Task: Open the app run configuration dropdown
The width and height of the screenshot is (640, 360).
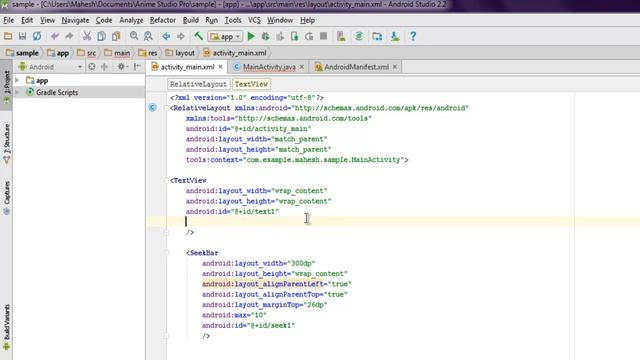Action: (x=225, y=36)
